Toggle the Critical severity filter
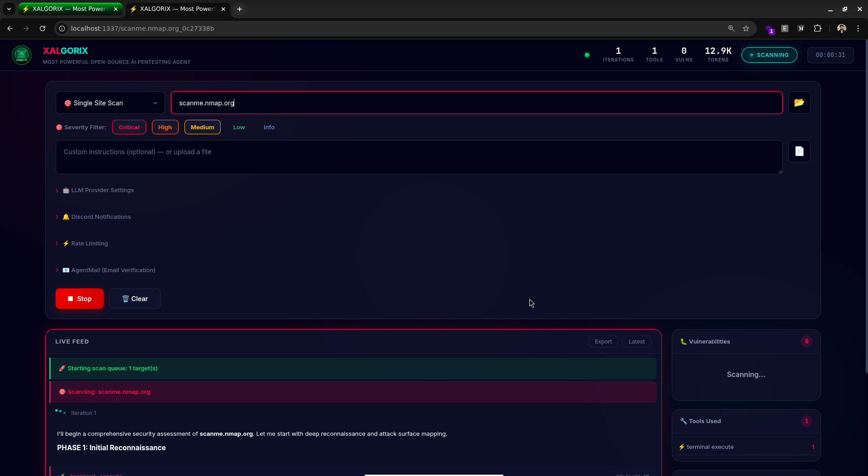Image resolution: width=868 pixels, height=476 pixels. tap(129, 127)
